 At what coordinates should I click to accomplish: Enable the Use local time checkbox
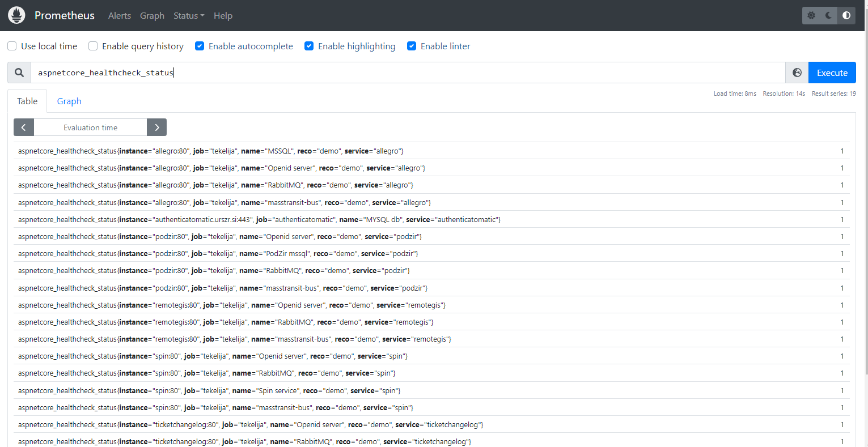pos(12,46)
